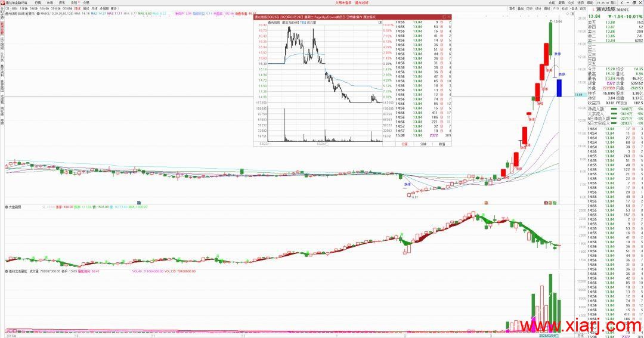Click the 15:00 last trade row in popup
Screen dimensions: 644x338
(423, 135)
